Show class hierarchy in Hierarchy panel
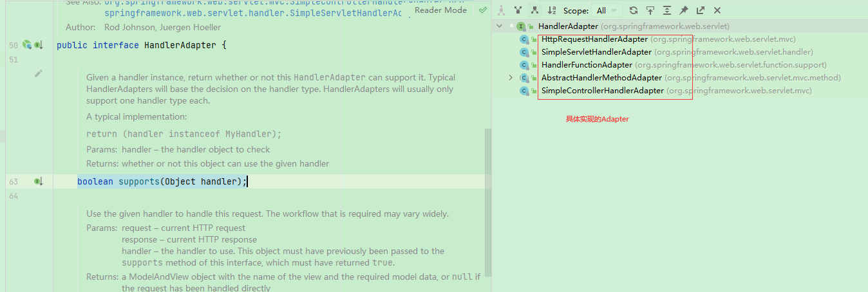Image resolution: width=868 pixels, height=292 pixels. (502, 10)
